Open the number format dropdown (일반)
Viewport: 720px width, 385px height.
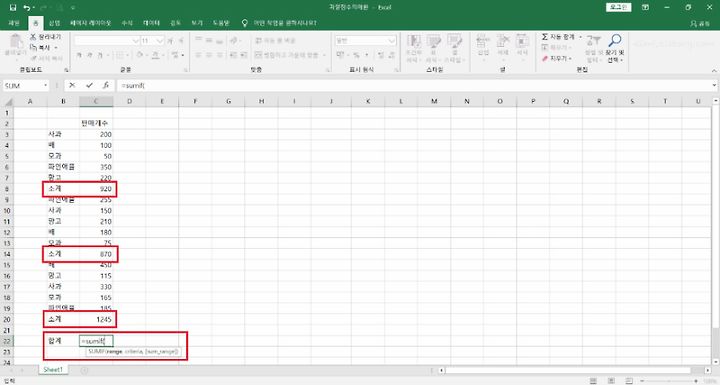392,41
